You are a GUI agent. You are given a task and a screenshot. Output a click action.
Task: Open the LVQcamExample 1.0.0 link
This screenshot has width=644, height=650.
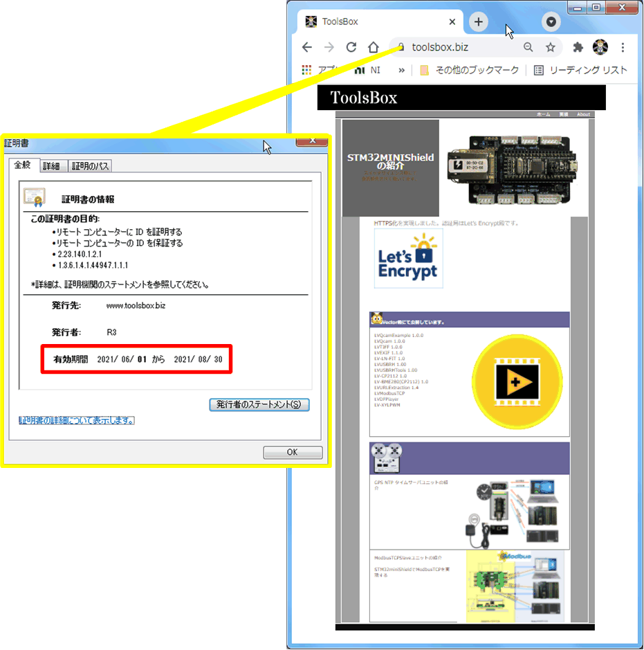(x=398, y=335)
